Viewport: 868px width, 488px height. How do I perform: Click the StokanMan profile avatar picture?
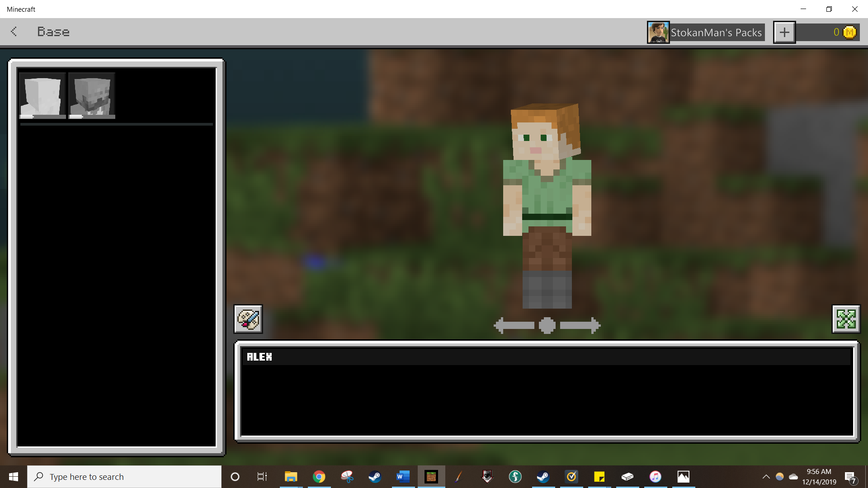coord(658,33)
